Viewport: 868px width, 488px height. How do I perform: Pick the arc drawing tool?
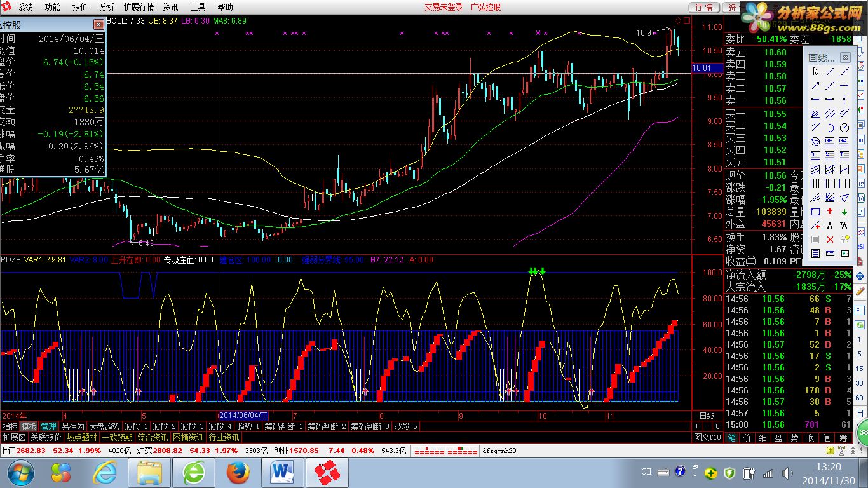pyautogui.click(x=830, y=127)
